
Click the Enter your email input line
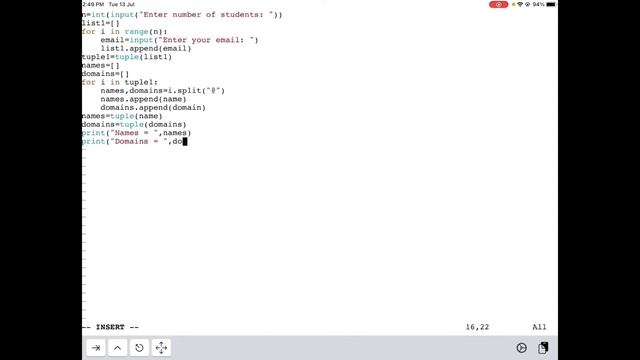tap(179, 40)
